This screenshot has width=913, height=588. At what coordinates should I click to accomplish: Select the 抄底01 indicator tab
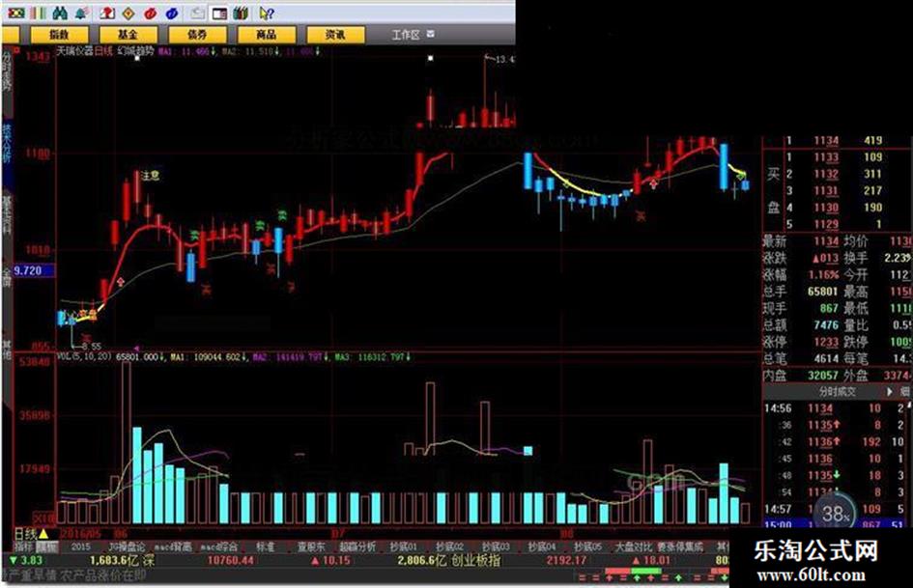pyautogui.click(x=404, y=547)
